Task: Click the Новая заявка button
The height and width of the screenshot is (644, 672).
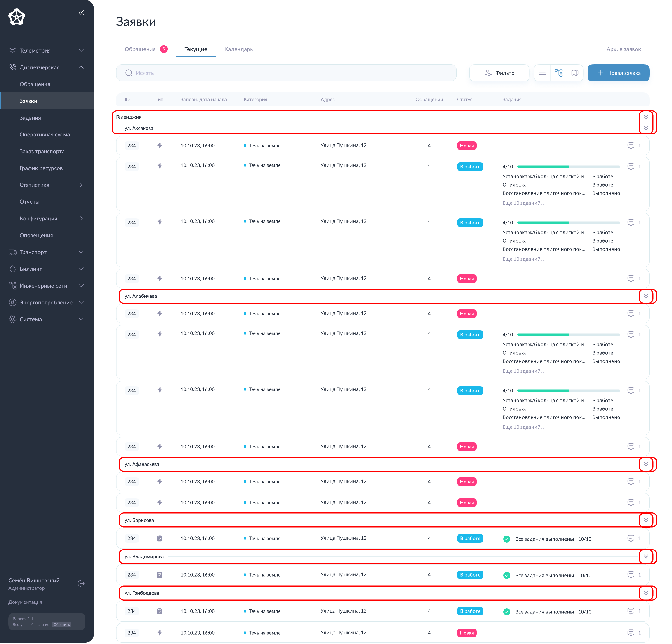Action: pyautogui.click(x=618, y=73)
